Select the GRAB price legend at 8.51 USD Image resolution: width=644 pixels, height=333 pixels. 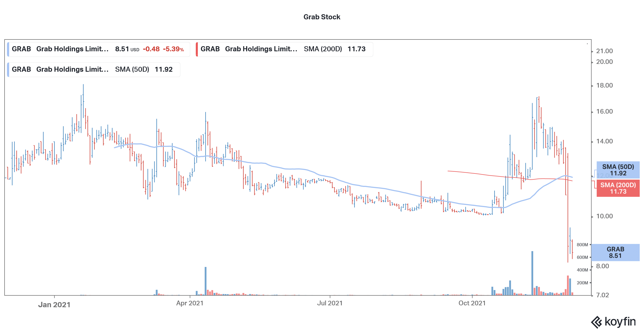coord(99,49)
